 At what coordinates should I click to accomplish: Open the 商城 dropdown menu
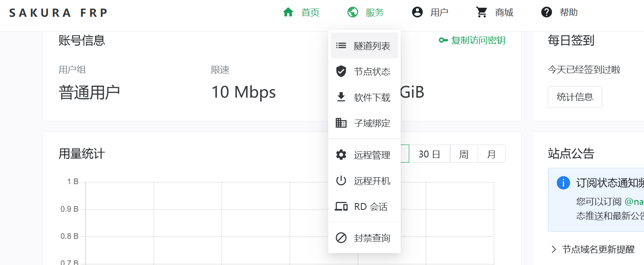click(495, 12)
